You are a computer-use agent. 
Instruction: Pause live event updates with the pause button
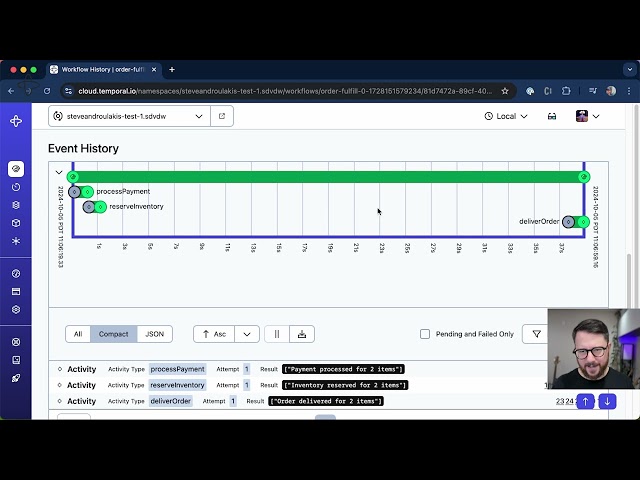(x=277, y=334)
